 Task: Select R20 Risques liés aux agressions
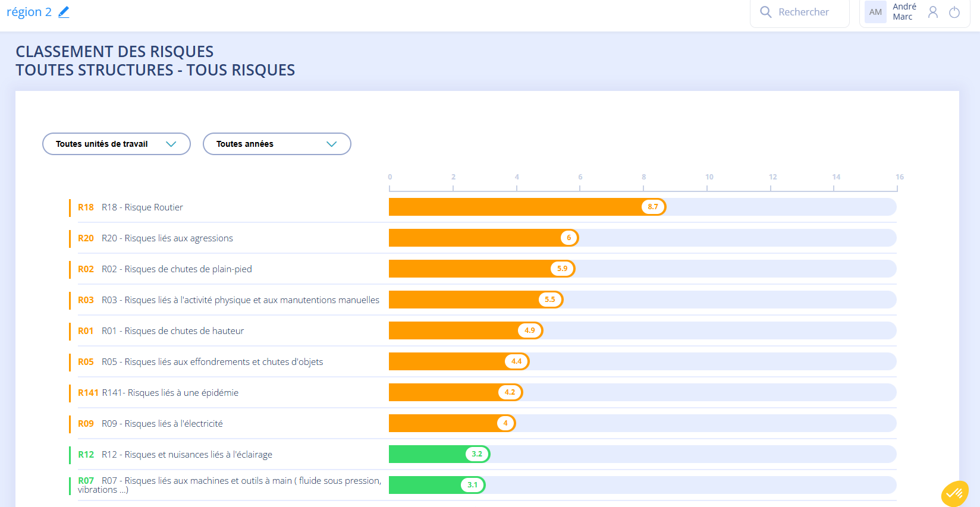point(483,238)
